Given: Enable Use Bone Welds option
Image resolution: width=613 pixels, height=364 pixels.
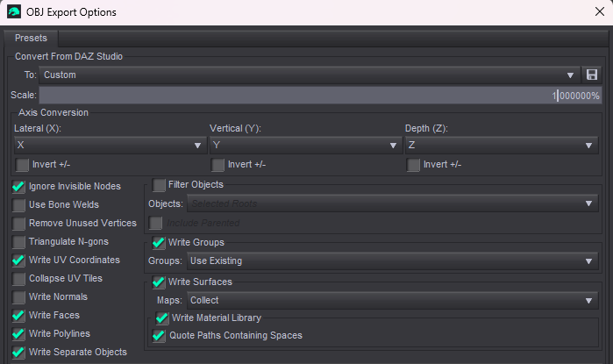Looking at the screenshot, I should (19, 205).
